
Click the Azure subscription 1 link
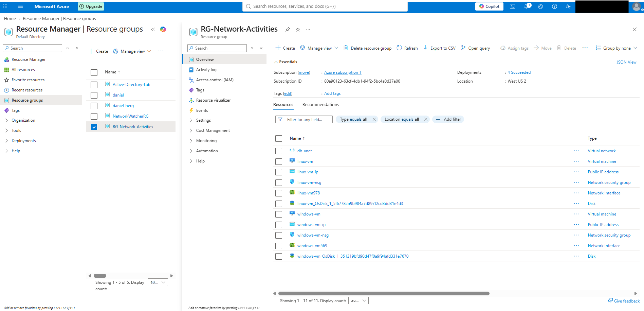click(x=343, y=72)
